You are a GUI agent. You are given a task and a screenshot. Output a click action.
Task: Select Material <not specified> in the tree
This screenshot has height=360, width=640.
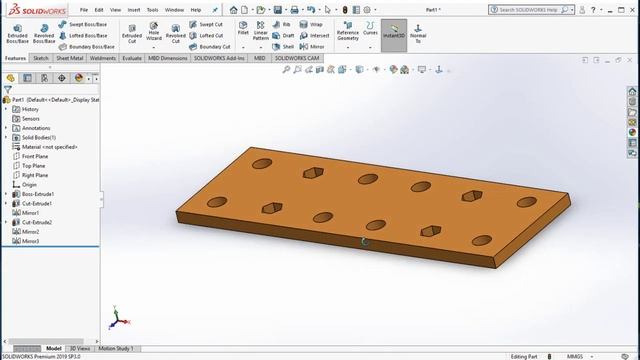point(45,147)
